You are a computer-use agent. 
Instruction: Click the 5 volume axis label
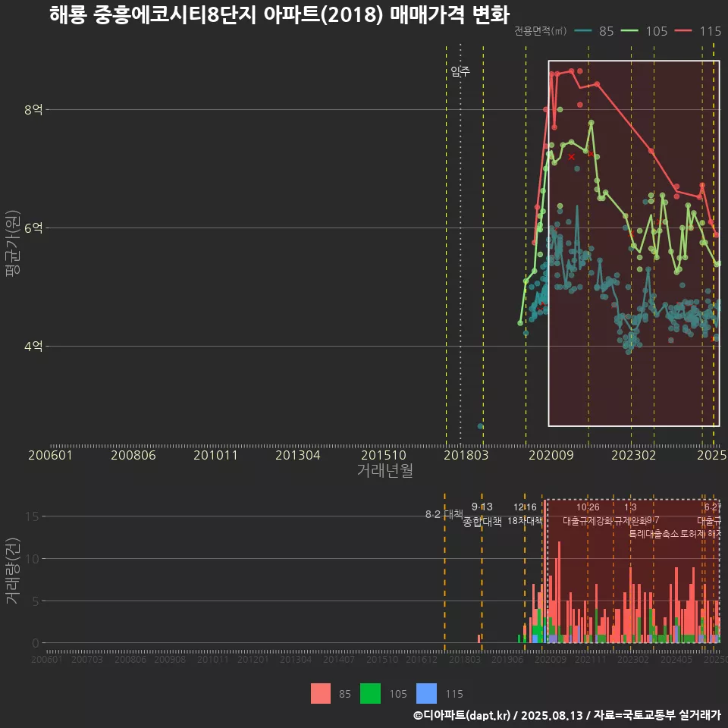tap(36, 601)
